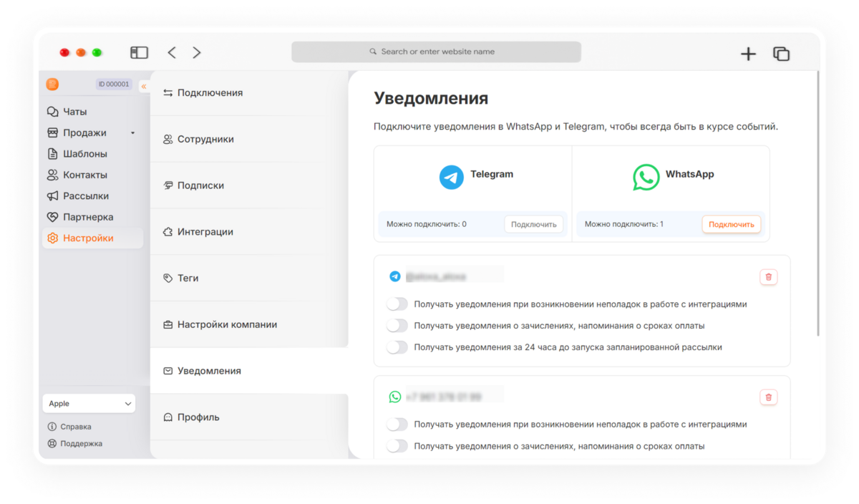Toggle Telegram 24-hour mailing notification
The image size is (859, 504).
pyautogui.click(x=397, y=347)
